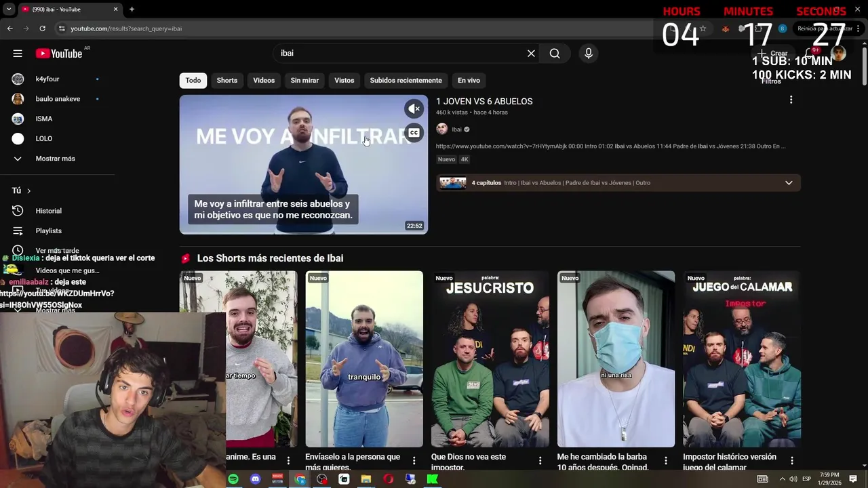Open options for 'Impostor histórico' short

(x=792, y=461)
